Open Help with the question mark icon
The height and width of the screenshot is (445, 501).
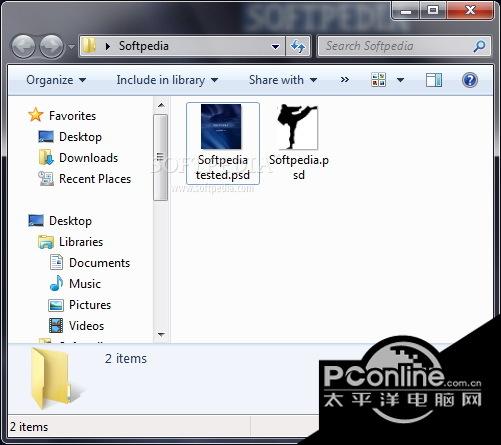[x=470, y=80]
